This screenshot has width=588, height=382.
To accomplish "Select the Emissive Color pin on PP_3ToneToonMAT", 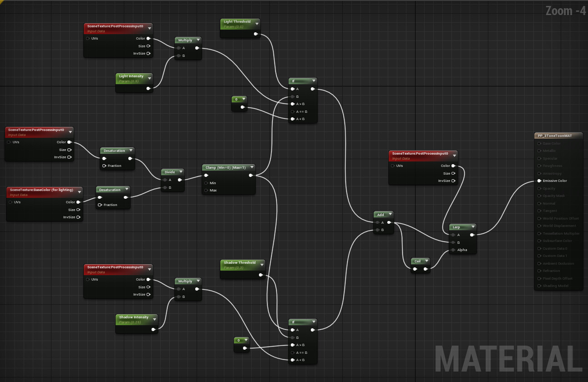I will [x=539, y=181].
